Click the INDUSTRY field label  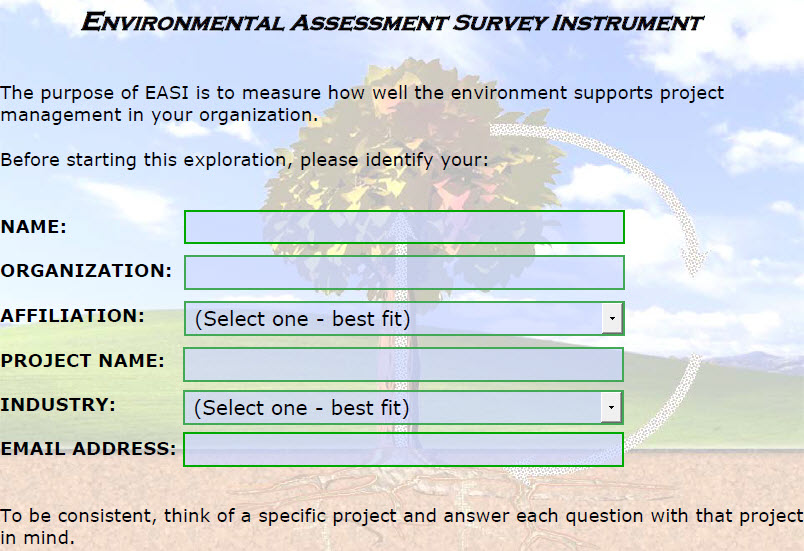tap(58, 405)
